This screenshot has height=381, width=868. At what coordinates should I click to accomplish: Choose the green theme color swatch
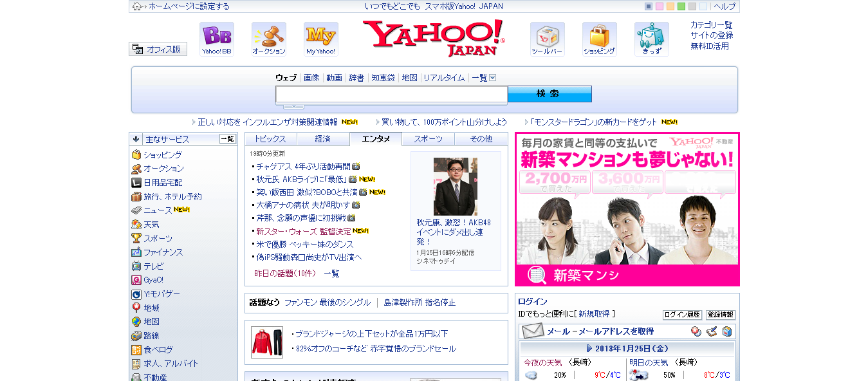(681, 6)
